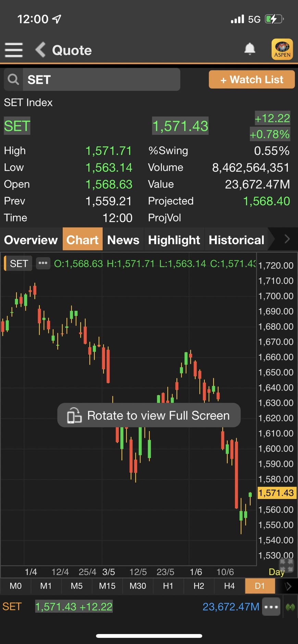Expand more tabs with right chevron
The width and height of the screenshot is (298, 644).
[287, 239]
